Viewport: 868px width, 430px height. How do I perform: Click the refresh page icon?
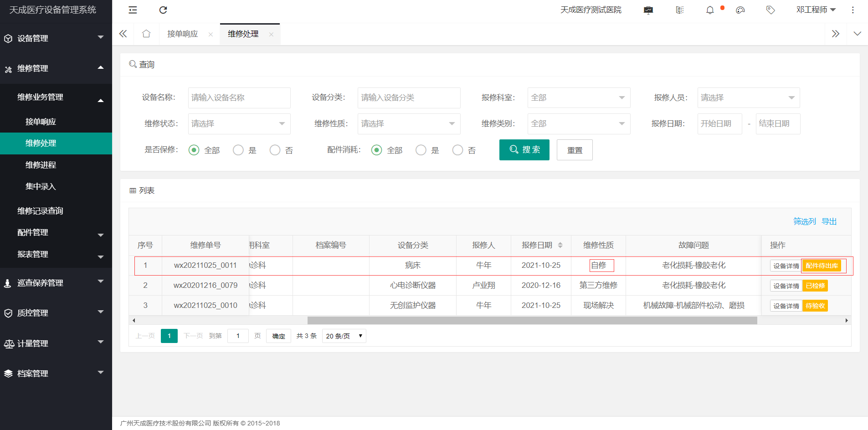(163, 10)
